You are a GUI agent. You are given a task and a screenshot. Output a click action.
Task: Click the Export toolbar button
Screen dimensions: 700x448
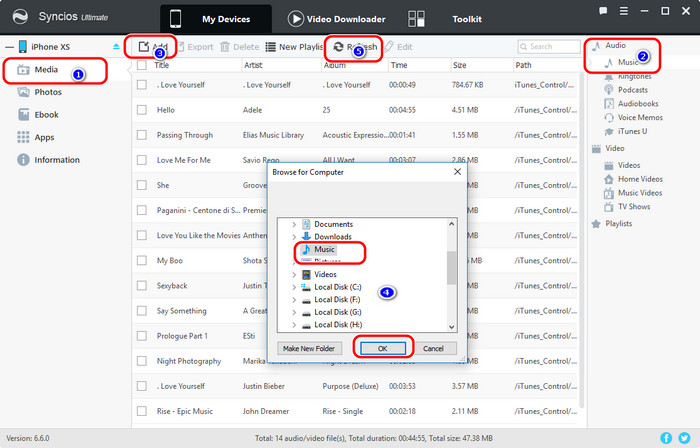pos(196,47)
